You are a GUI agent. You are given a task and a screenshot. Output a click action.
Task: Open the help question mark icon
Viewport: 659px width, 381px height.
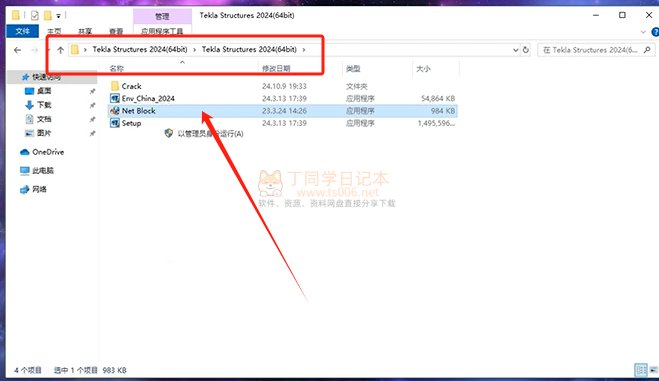(655, 32)
